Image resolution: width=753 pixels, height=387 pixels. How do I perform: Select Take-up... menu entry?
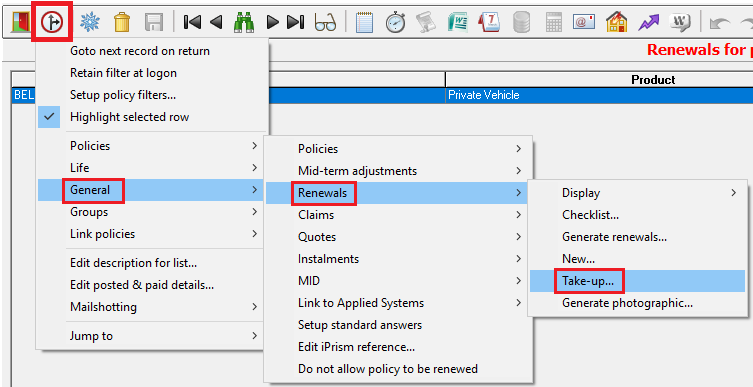[638, 281]
